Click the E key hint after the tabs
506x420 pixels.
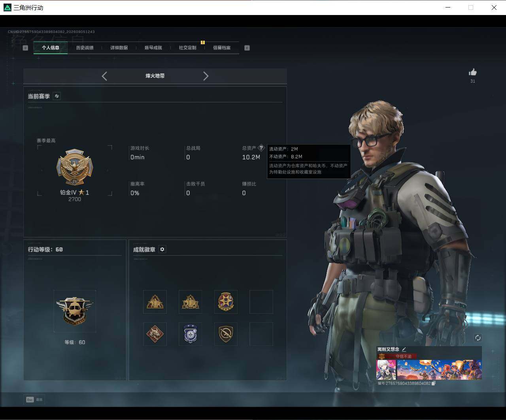[x=247, y=48]
